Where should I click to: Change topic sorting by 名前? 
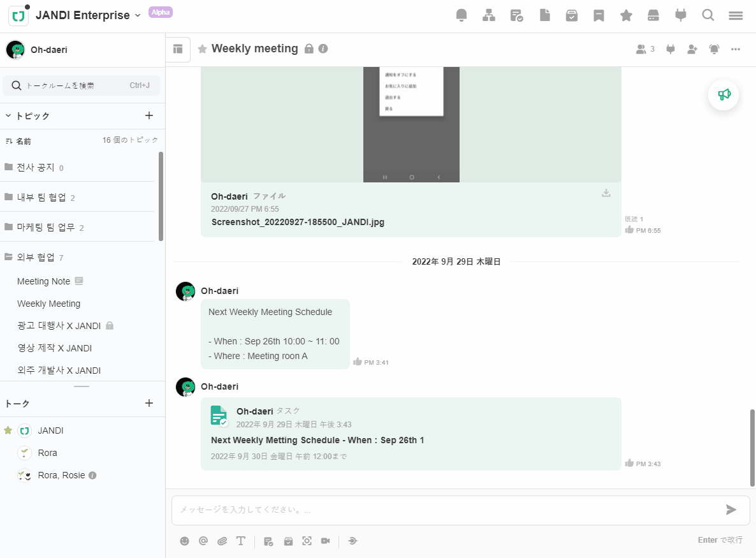(x=18, y=141)
